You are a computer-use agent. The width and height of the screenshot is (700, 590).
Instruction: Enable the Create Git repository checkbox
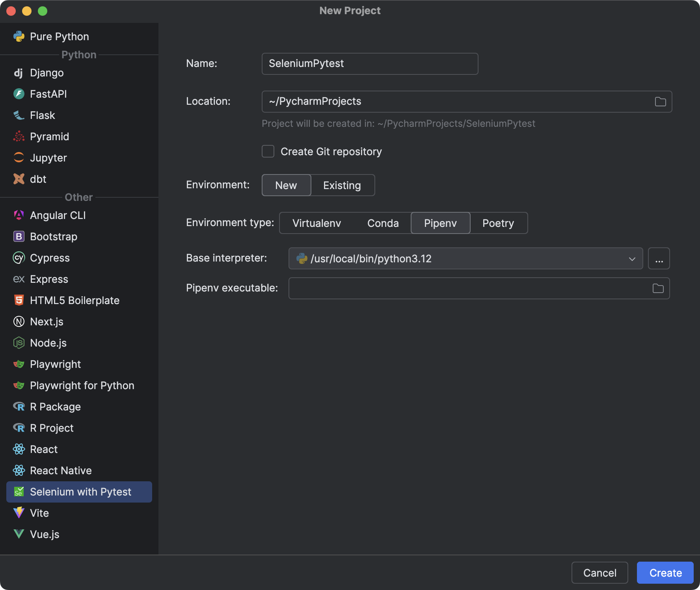(x=268, y=151)
